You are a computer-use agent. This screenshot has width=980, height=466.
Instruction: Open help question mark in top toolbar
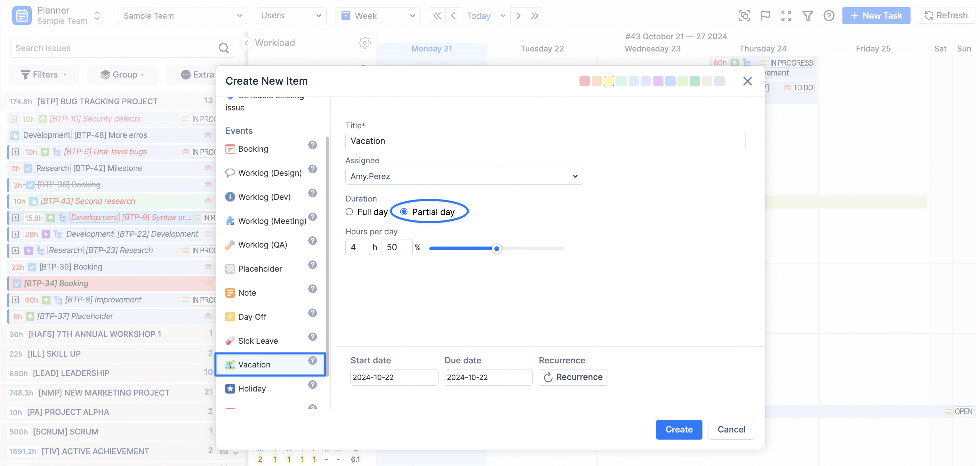tap(829, 16)
